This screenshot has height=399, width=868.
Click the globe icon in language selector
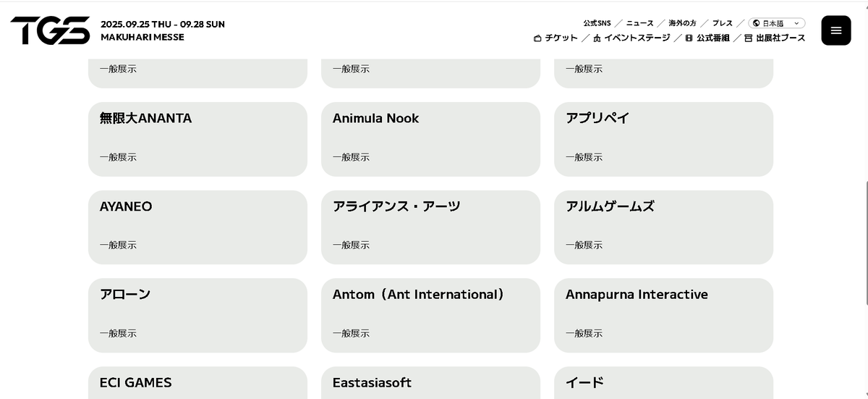pyautogui.click(x=757, y=23)
